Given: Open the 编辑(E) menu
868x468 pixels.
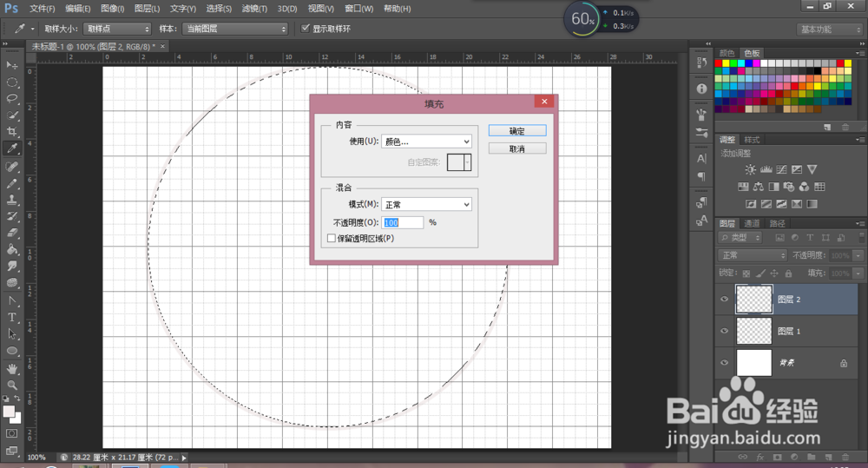Looking at the screenshot, I should (77, 9).
